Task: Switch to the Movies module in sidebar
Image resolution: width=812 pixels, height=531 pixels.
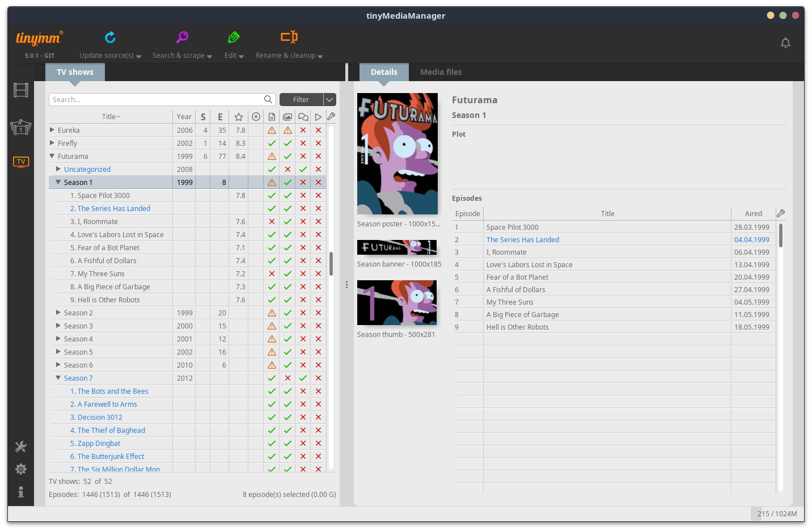Action: tap(21, 90)
